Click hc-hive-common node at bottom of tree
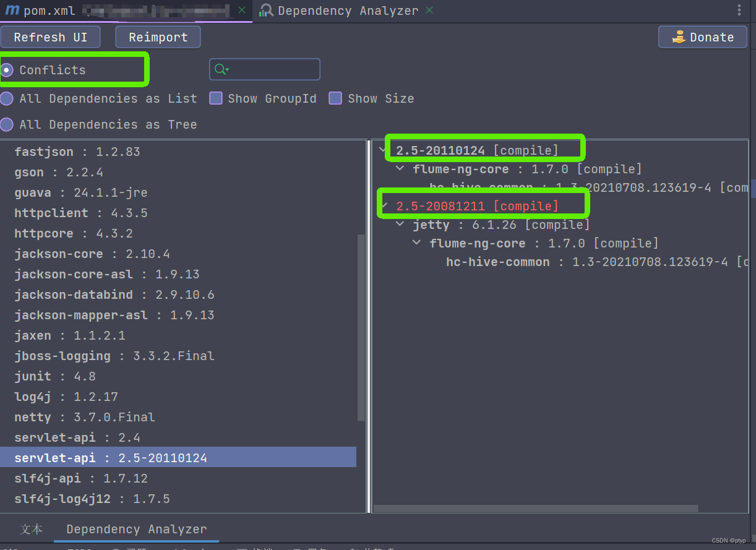The image size is (756, 550). coord(598,262)
